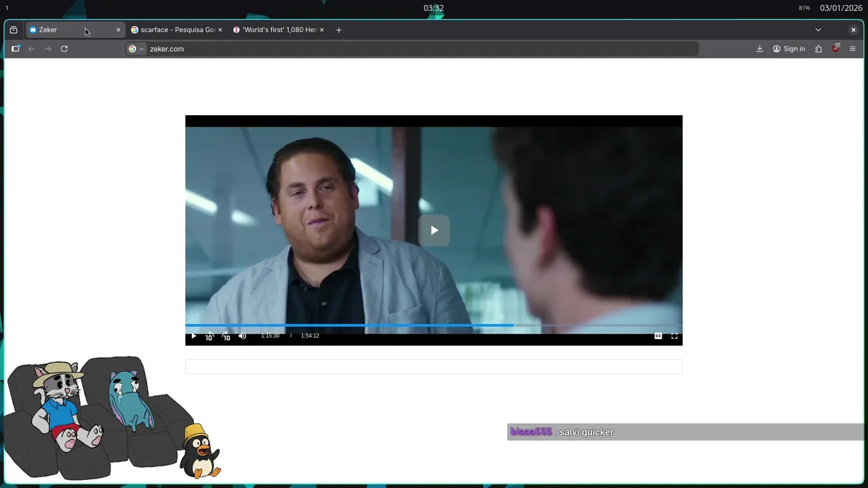868x488 pixels.
Task: Click blaaa555 username in chat overlay
Action: tap(531, 432)
